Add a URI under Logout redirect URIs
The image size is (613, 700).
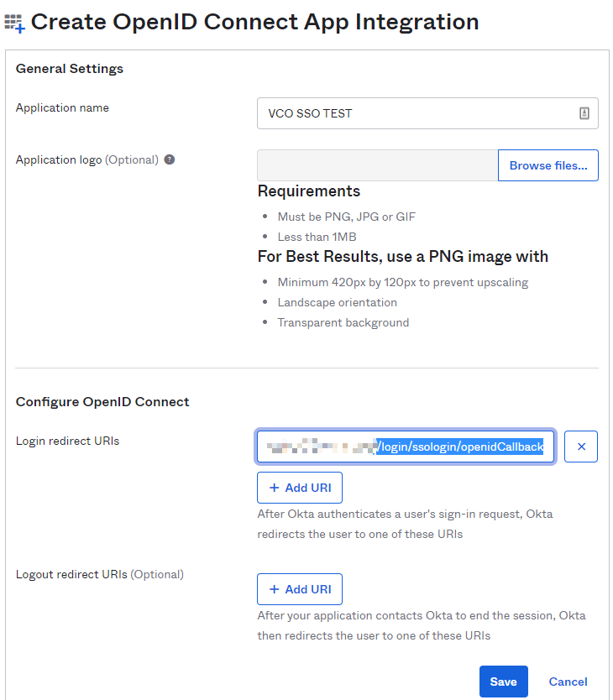coord(300,589)
